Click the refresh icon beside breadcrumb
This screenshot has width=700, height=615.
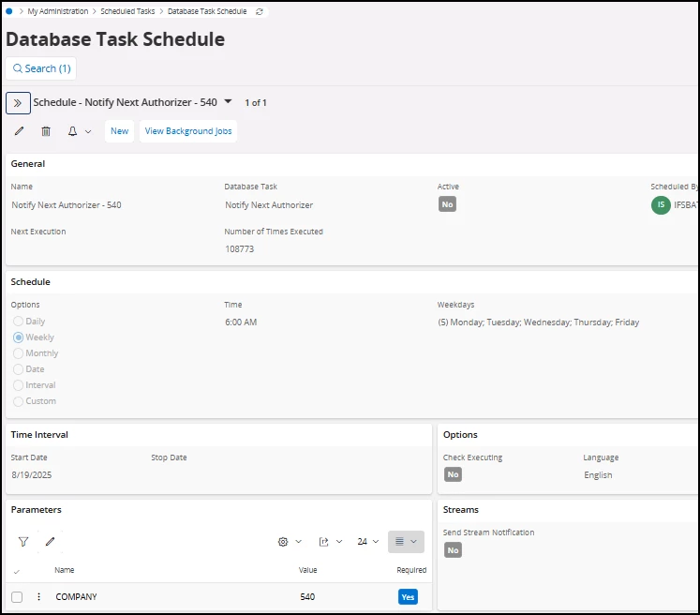pos(259,11)
